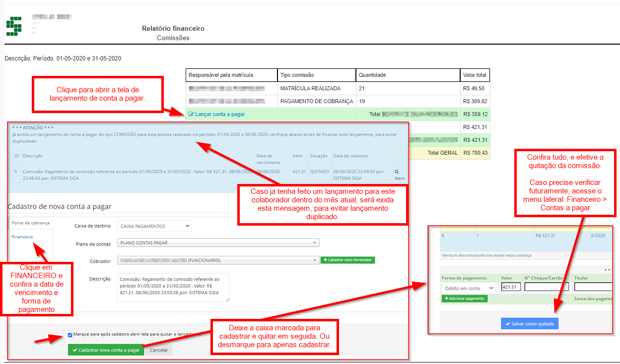Click the plus icon on Adicionar pagamento

coord(446,299)
